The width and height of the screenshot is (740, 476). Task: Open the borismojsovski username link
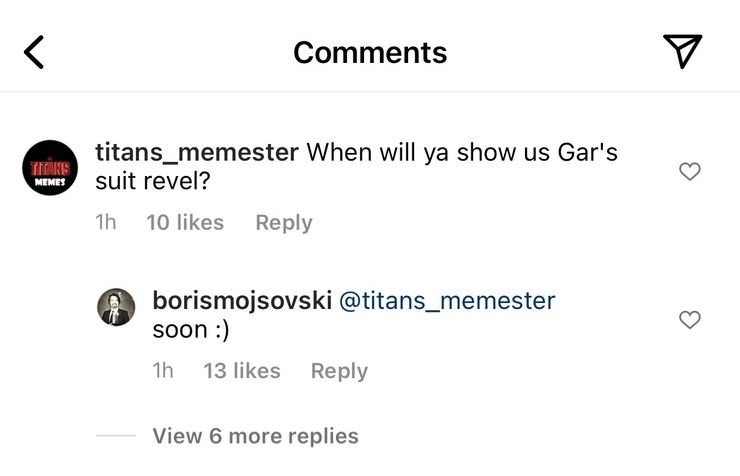point(242,300)
